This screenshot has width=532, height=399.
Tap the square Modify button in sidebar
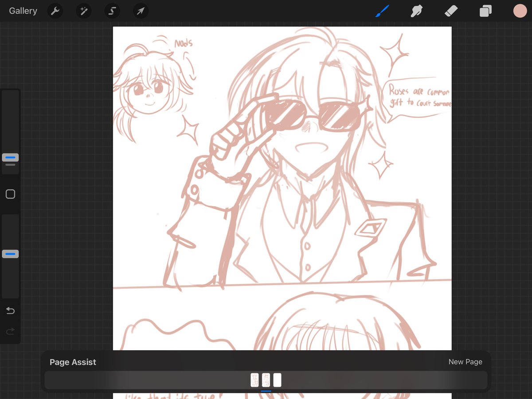(x=10, y=194)
